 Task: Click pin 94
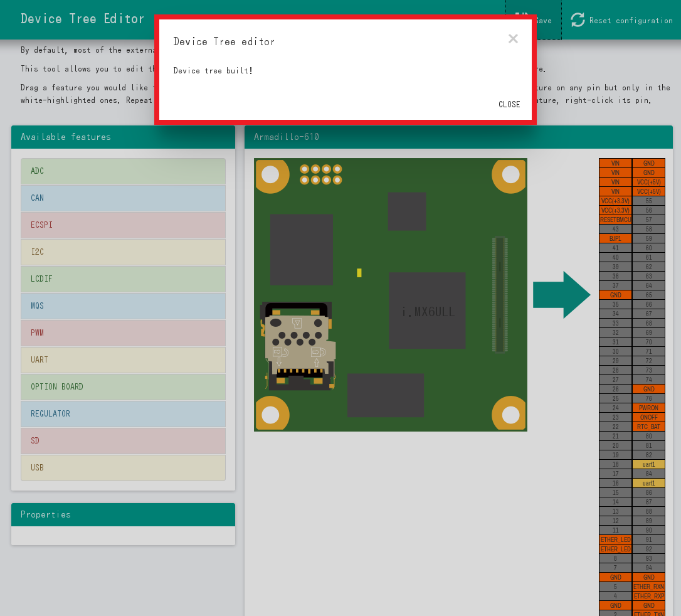[x=648, y=568]
